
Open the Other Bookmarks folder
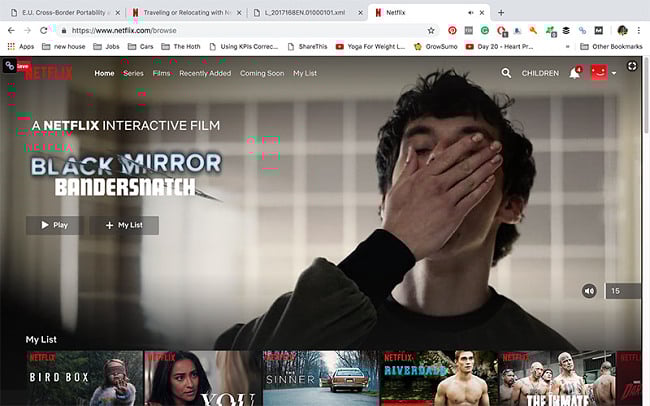pos(611,46)
